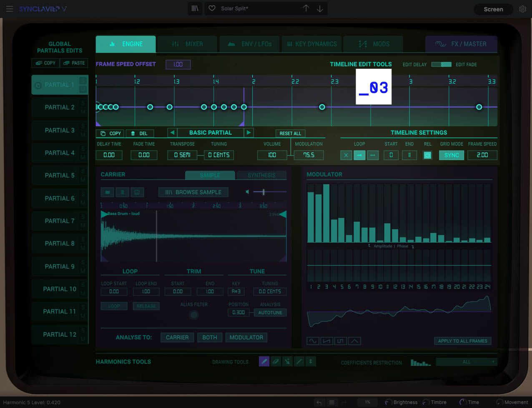Go to previous partial type arrow

pyautogui.click(x=172, y=133)
